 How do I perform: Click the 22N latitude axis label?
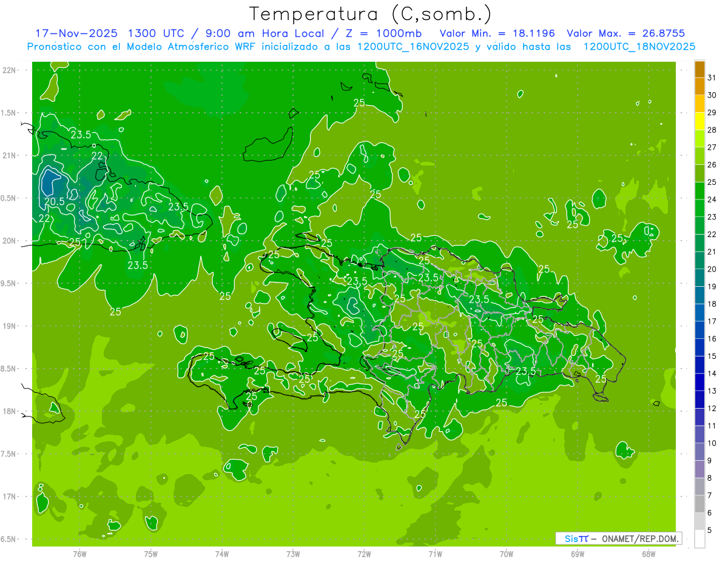click(10, 70)
